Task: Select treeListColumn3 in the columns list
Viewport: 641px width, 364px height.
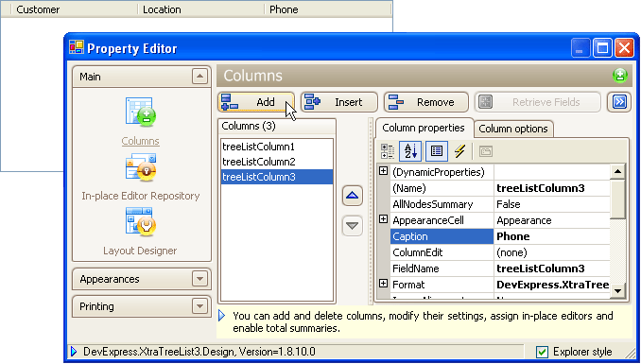Action: coord(277,177)
